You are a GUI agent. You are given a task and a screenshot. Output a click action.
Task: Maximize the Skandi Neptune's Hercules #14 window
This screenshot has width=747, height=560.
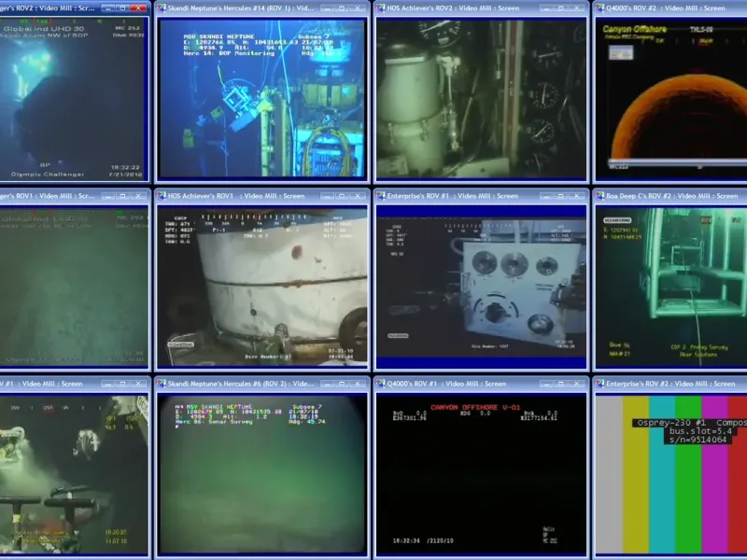pyautogui.click(x=342, y=8)
